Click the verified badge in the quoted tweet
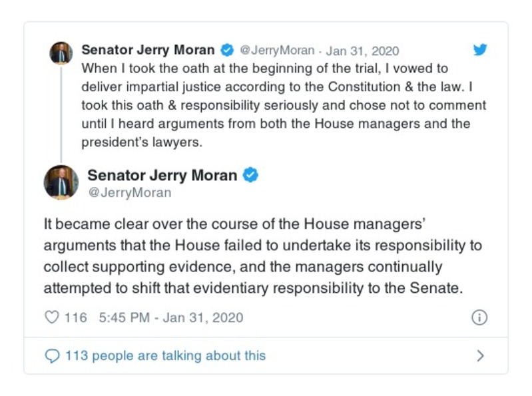The image size is (532, 396). (x=227, y=51)
